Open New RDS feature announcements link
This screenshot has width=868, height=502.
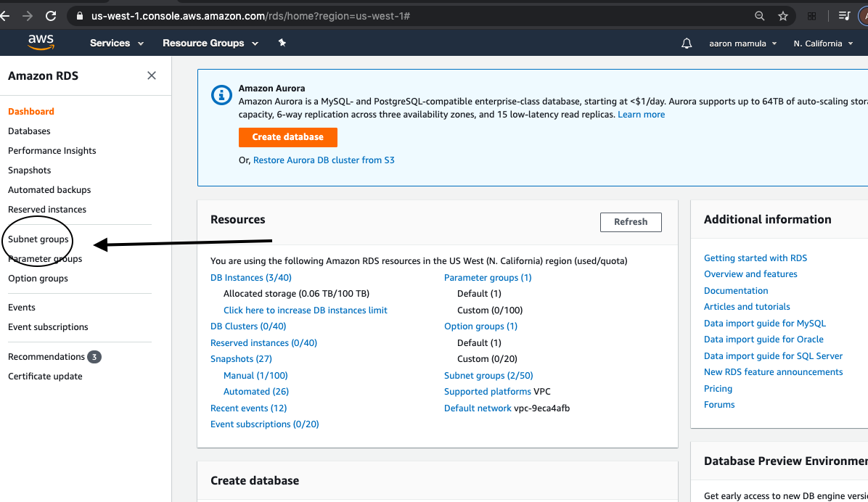[773, 372]
